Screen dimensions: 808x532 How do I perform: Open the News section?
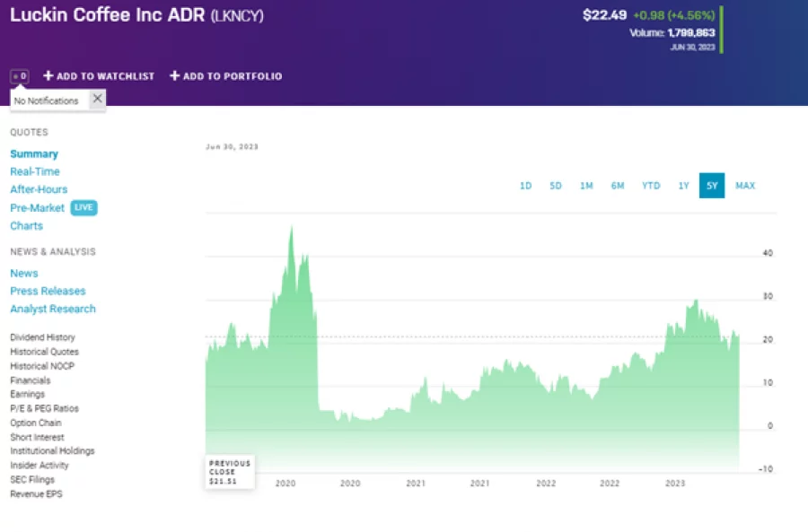(23, 274)
